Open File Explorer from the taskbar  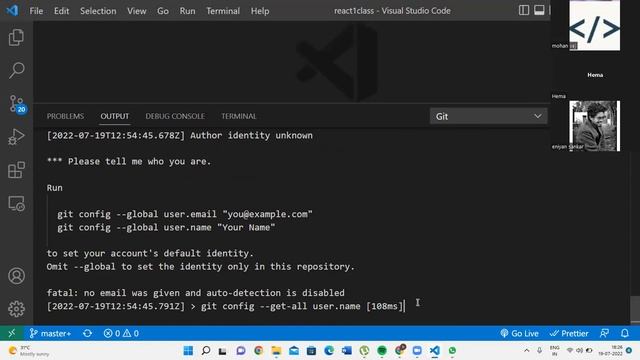[276, 351]
